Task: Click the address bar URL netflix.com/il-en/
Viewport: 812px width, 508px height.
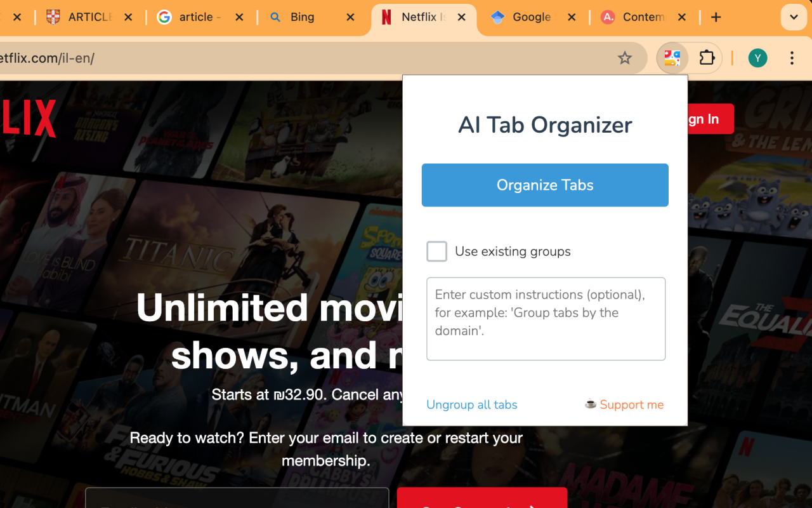Action: coord(48,58)
